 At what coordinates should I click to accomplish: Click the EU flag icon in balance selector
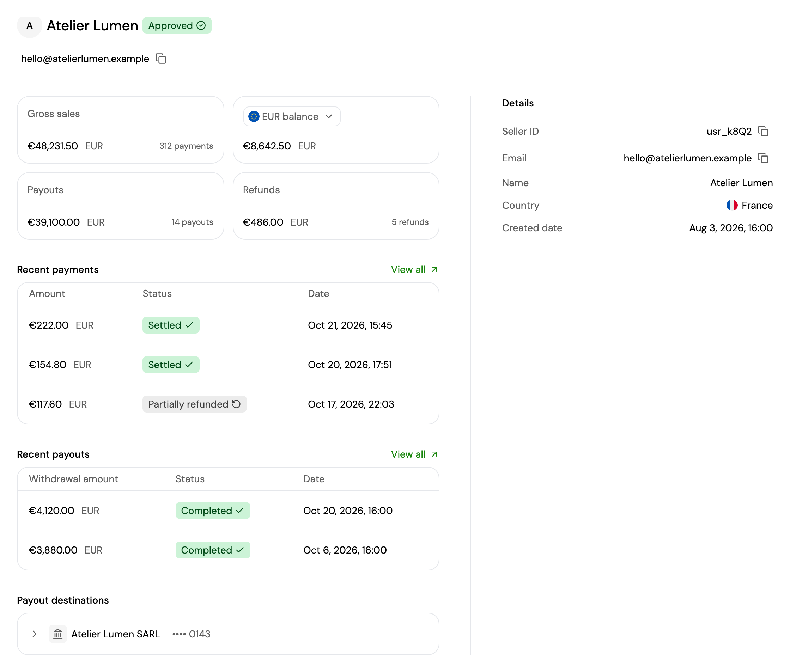click(x=254, y=116)
